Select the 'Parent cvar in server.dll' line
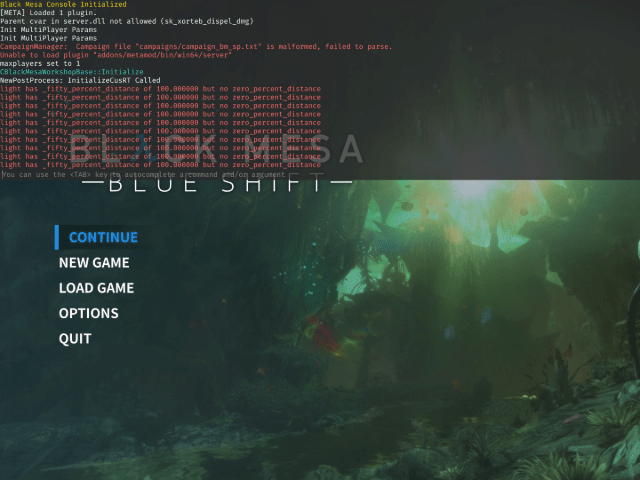This screenshot has height=480, width=640. click(x=127, y=21)
